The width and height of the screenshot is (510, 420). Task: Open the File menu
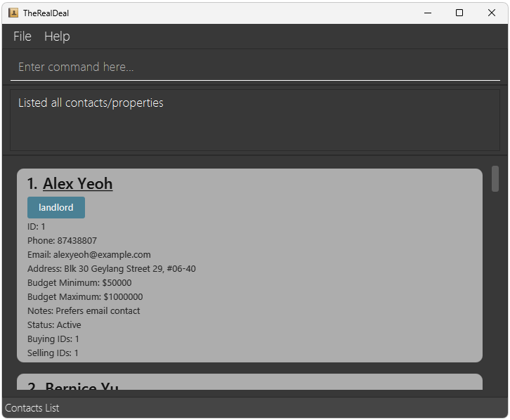(22, 37)
